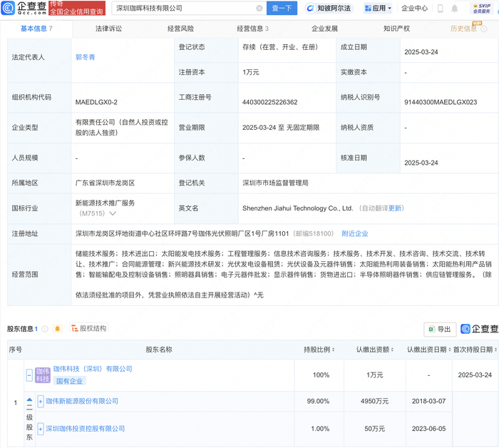Click the info icon beside 股东信息
Screen dimensions: 499x448
(45, 329)
